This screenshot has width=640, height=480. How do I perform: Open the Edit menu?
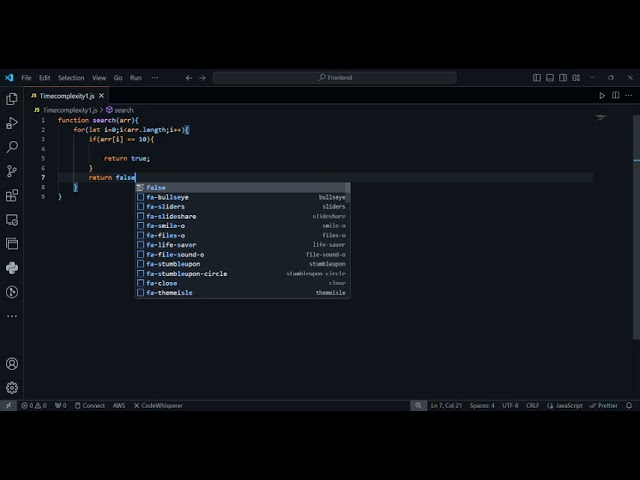44,78
